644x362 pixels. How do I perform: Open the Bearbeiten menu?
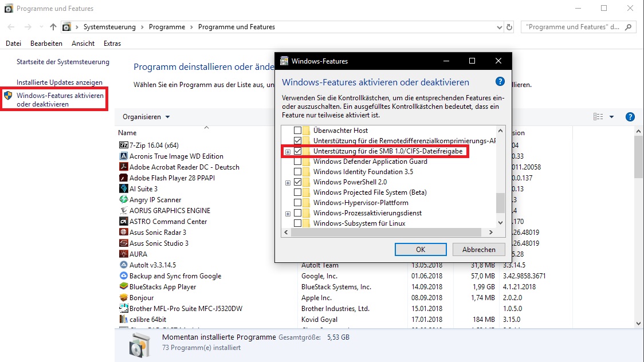[x=46, y=43]
